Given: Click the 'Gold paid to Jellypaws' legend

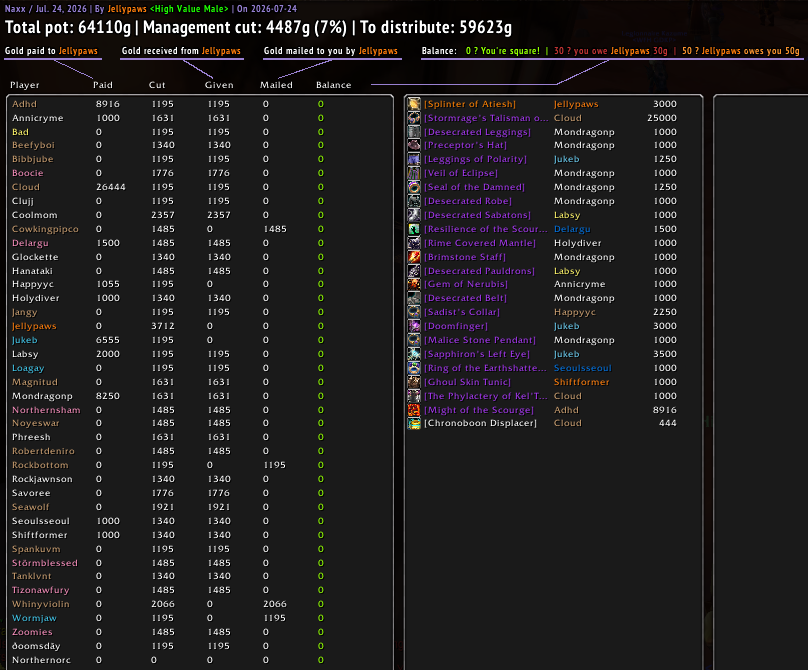Looking at the screenshot, I should [51, 51].
